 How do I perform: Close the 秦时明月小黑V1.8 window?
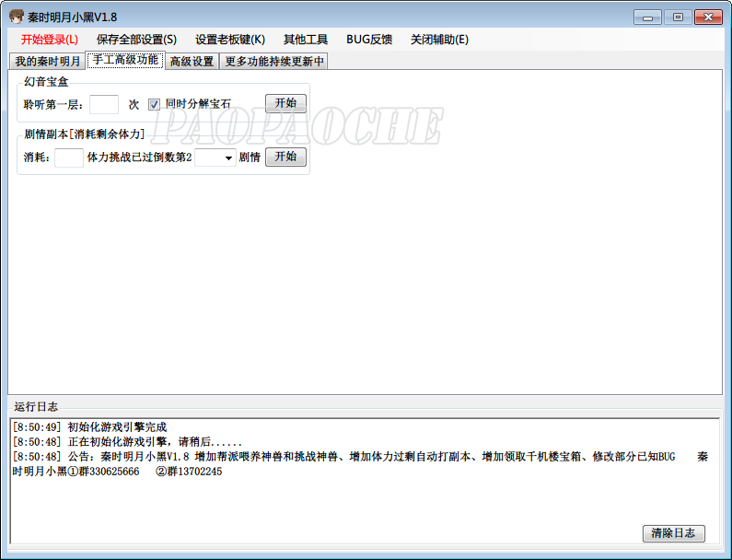[708, 17]
